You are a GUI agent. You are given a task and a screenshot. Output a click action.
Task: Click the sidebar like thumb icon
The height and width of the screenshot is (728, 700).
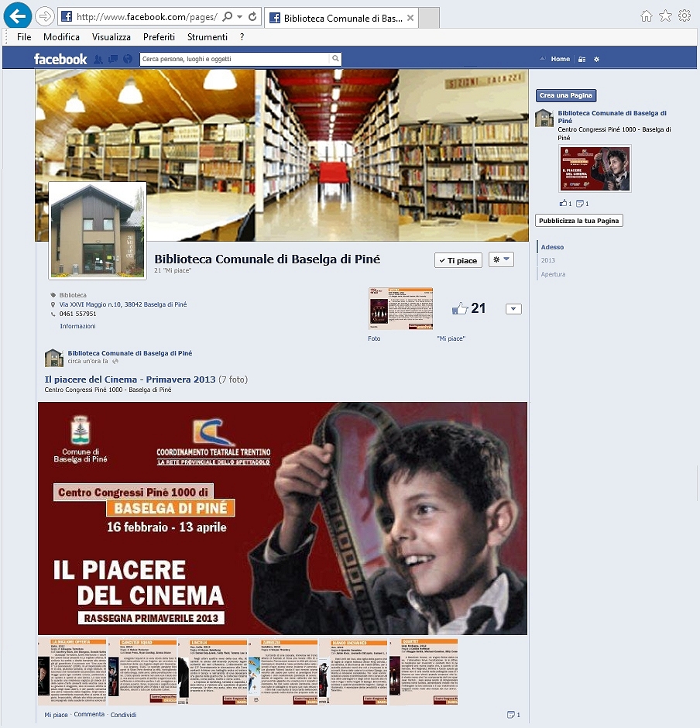pos(563,204)
